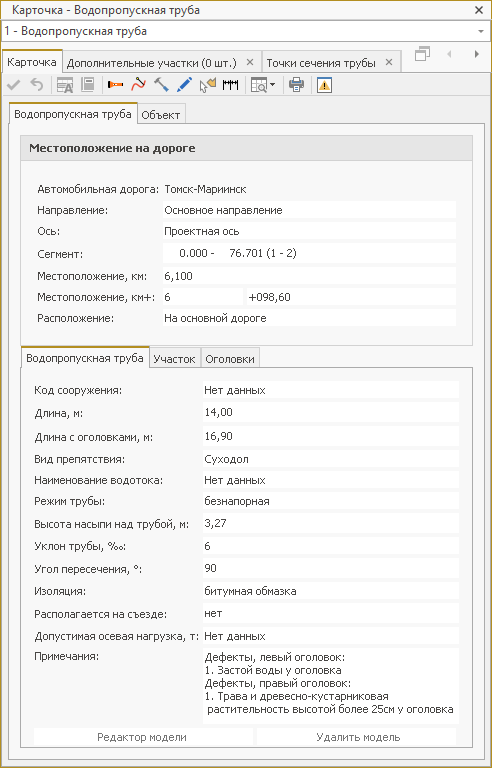492x768 pixels.
Task: Click the undo arrow icon in toolbar
Action: [37, 85]
